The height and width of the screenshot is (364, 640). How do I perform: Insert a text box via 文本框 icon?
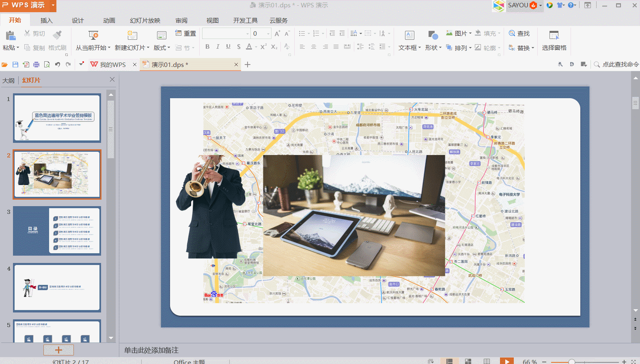pyautogui.click(x=409, y=36)
